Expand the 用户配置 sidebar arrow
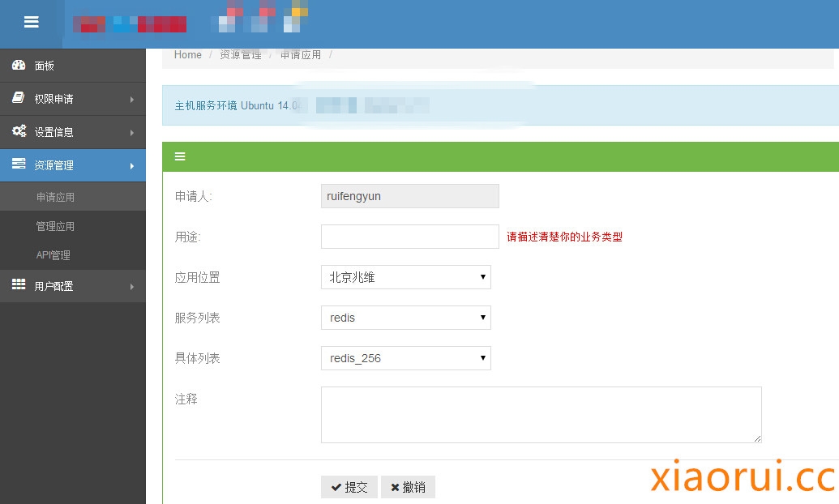This screenshot has width=839, height=504. (131, 286)
